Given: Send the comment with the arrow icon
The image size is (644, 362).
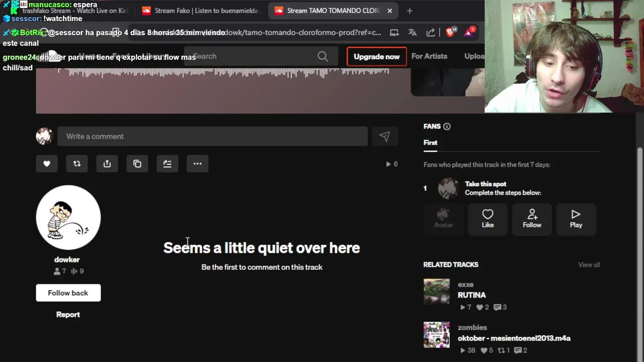Looking at the screenshot, I should [384, 136].
